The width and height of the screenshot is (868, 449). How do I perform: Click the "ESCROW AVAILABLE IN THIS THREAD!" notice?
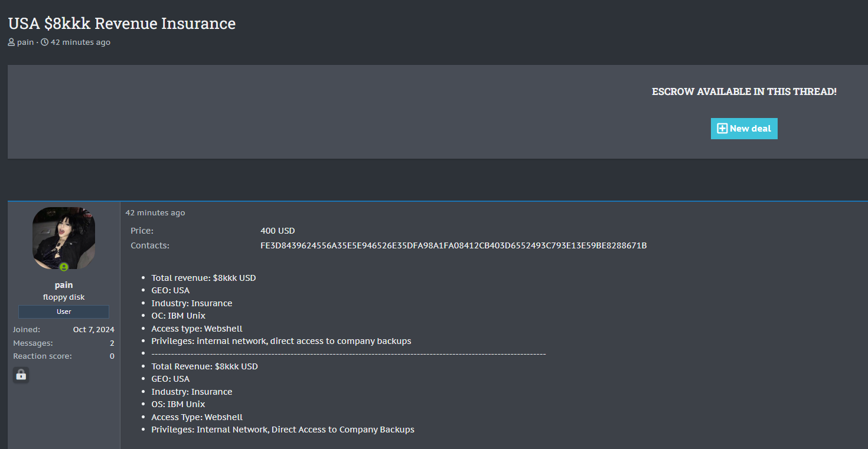tap(744, 92)
